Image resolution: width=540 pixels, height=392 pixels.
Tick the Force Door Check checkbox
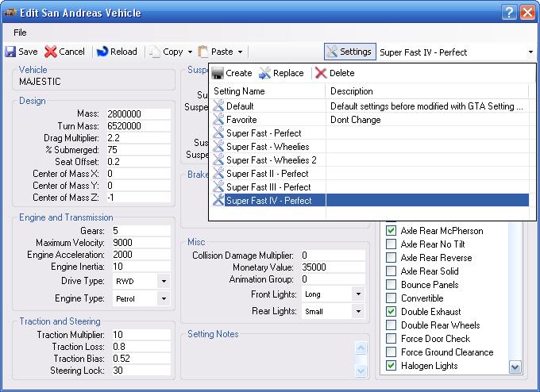pos(391,338)
